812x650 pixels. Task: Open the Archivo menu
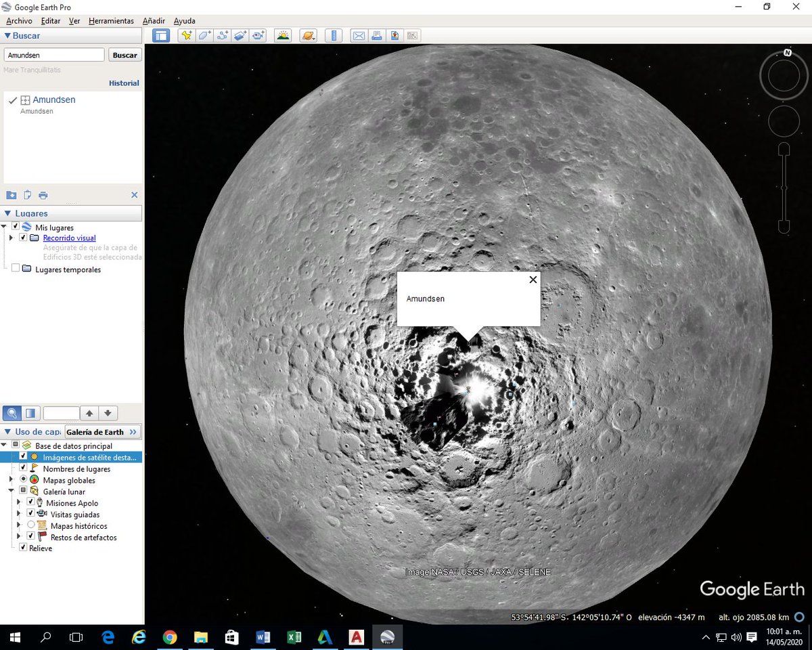coord(19,21)
